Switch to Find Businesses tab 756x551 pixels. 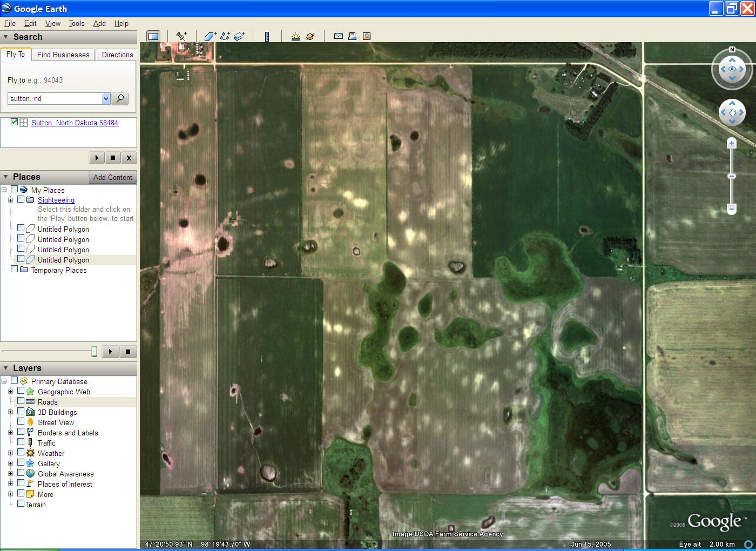(63, 55)
